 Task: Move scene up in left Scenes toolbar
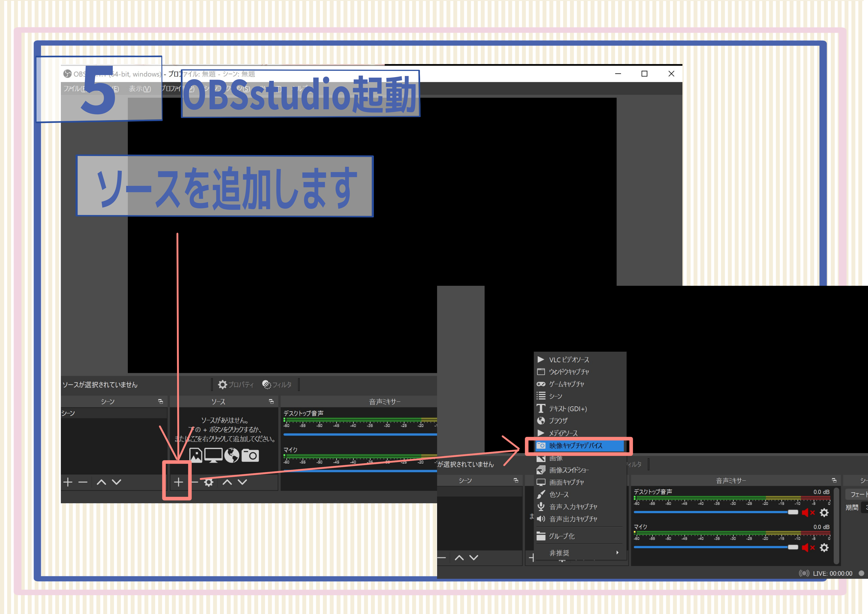(x=101, y=482)
